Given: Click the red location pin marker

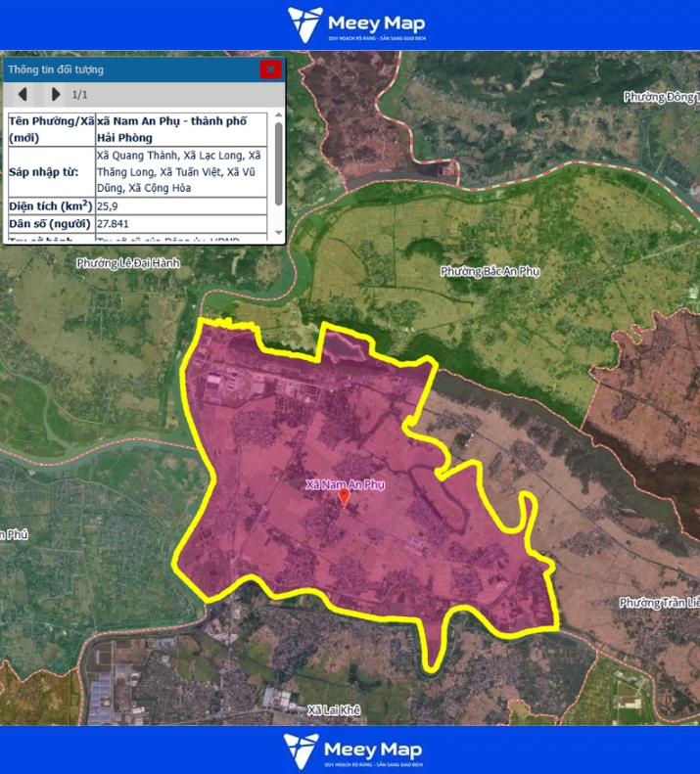Looking at the screenshot, I should 344,497.
